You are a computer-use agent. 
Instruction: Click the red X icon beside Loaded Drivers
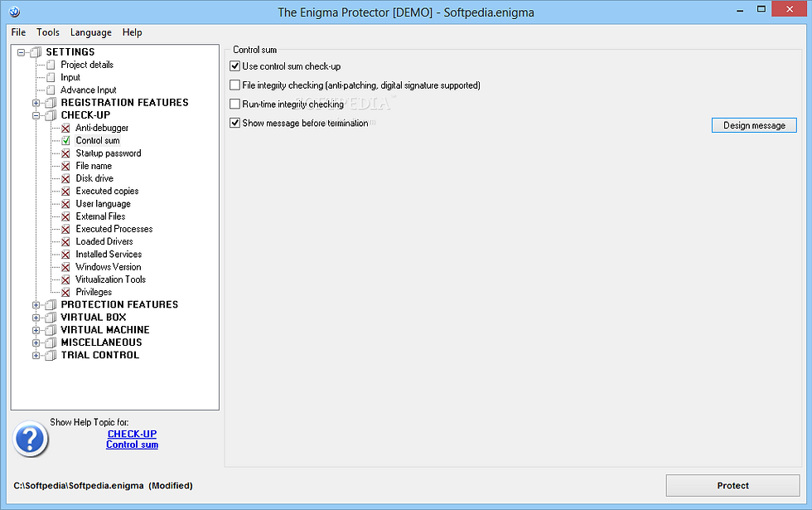point(65,241)
